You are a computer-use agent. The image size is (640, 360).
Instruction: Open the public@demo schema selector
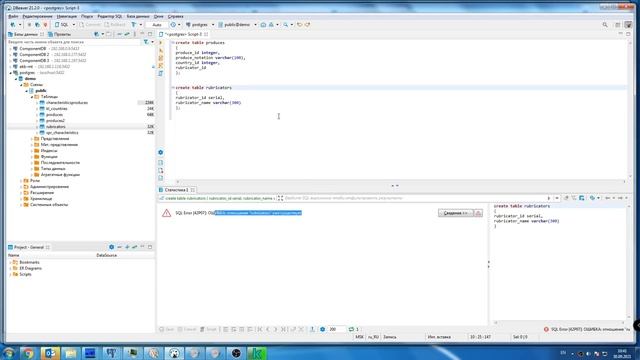[x=237, y=25]
